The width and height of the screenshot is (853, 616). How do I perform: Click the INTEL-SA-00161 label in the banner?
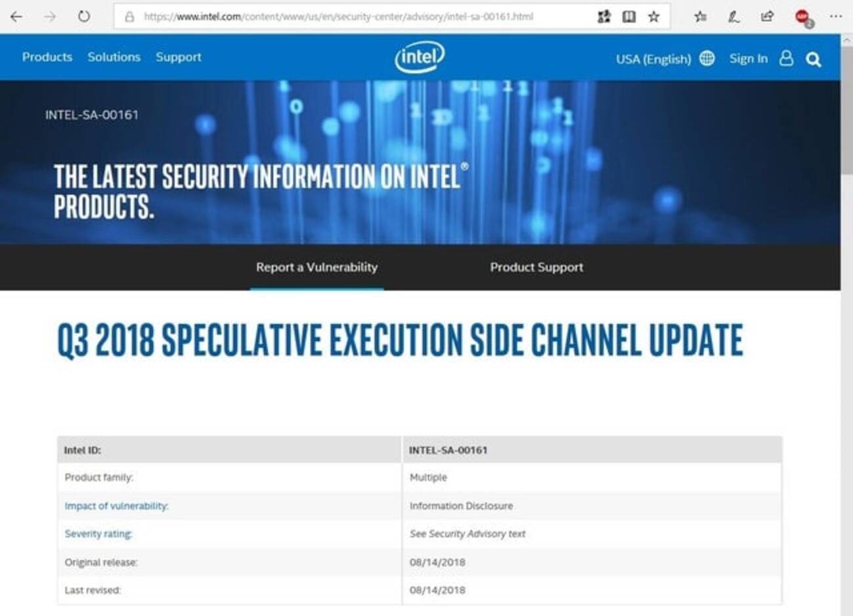tap(92, 115)
